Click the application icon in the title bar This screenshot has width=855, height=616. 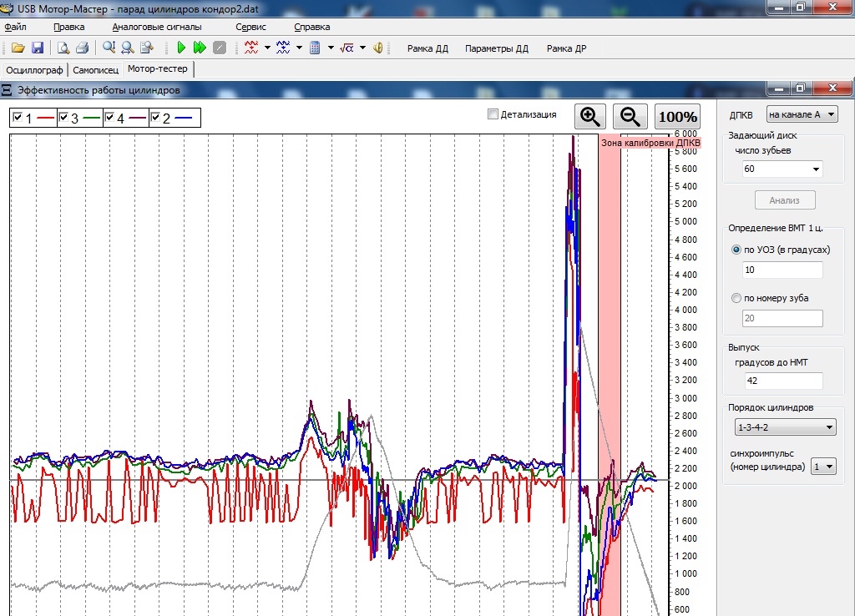click(7, 8)
